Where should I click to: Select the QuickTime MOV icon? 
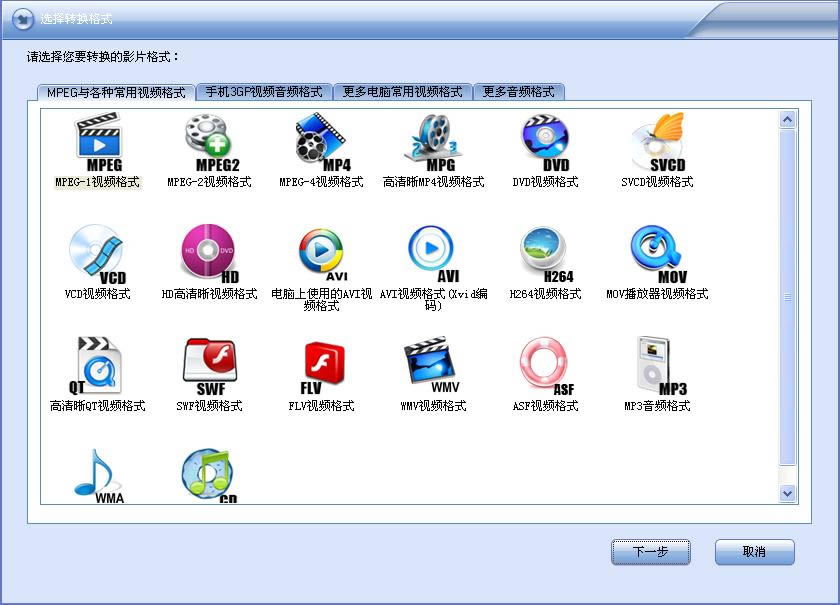[658, 255]
